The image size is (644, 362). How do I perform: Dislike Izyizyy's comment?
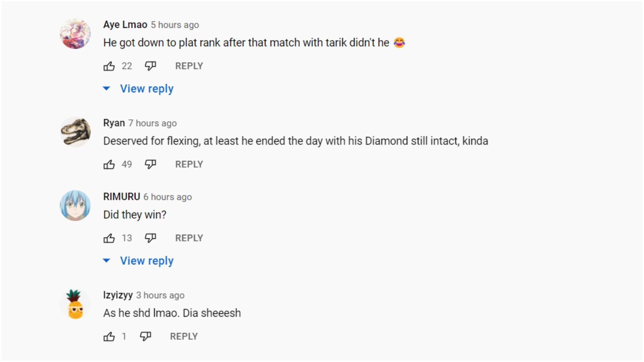tap(145, 336)
